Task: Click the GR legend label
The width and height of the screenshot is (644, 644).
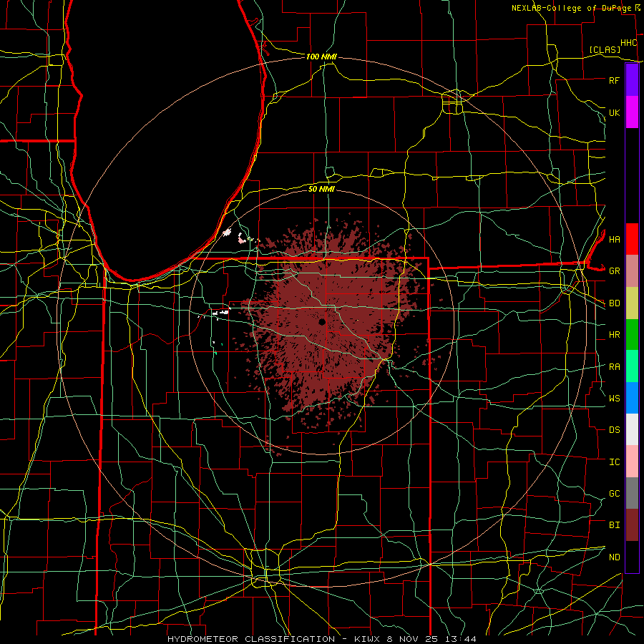Action: 614,271
